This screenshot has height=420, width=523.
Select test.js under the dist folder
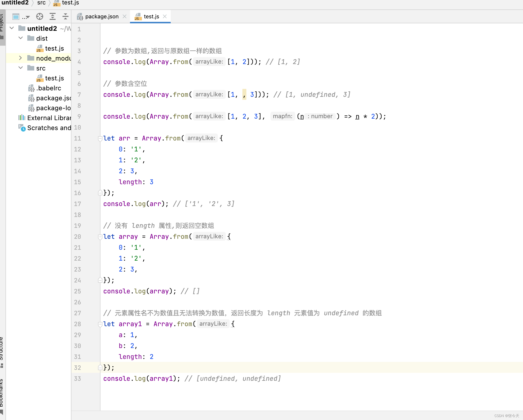click(x=54, y=48)
